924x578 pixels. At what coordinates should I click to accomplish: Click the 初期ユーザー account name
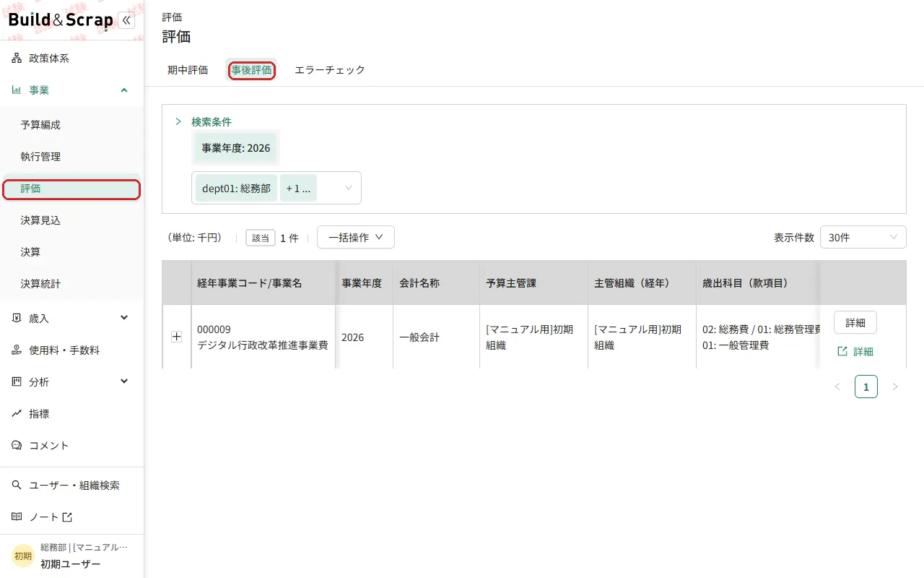[71, 564]
